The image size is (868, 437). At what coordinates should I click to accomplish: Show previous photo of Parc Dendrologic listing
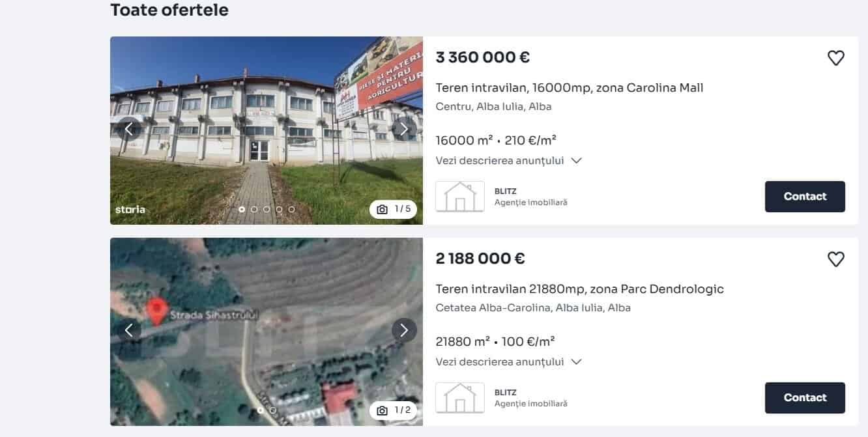pyautogui.click(x=129, y=330)
